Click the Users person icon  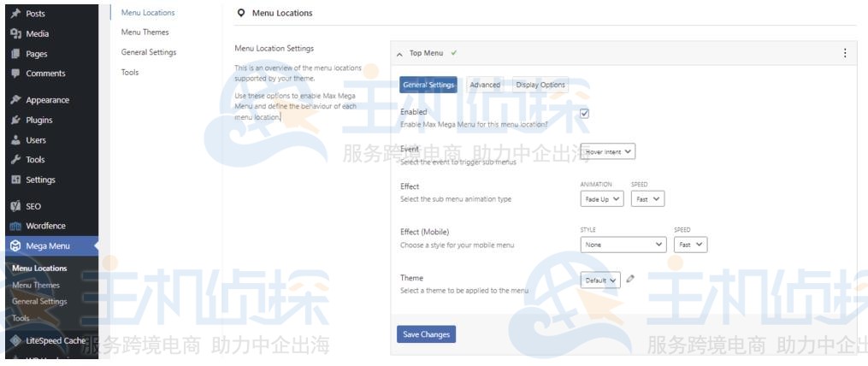15,140
